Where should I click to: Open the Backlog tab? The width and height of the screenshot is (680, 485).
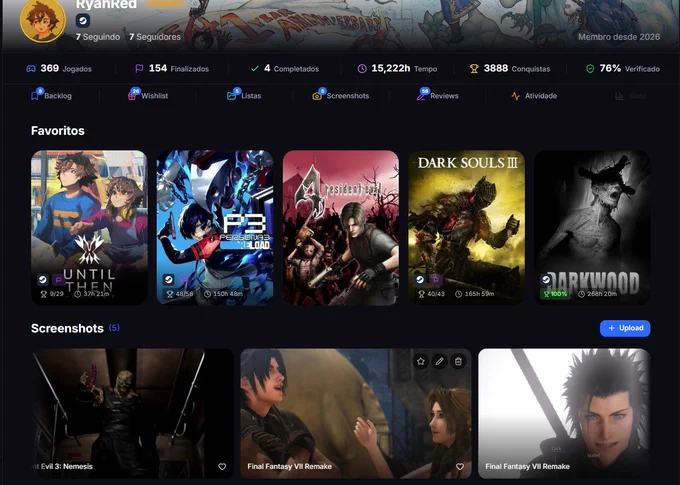click(x=51, y=96)
